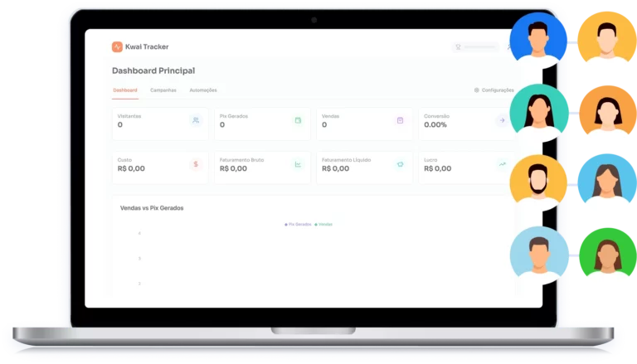
Task: Click the Vendas shopping bag icon
Action: point(400,120)
